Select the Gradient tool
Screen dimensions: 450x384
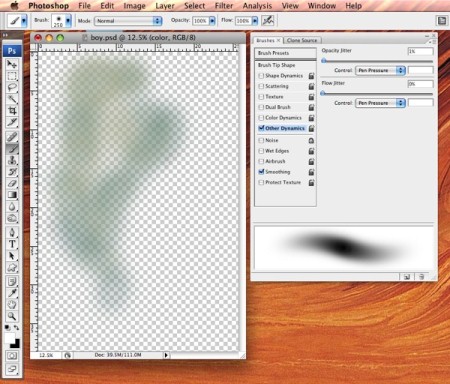coord(12,195)
